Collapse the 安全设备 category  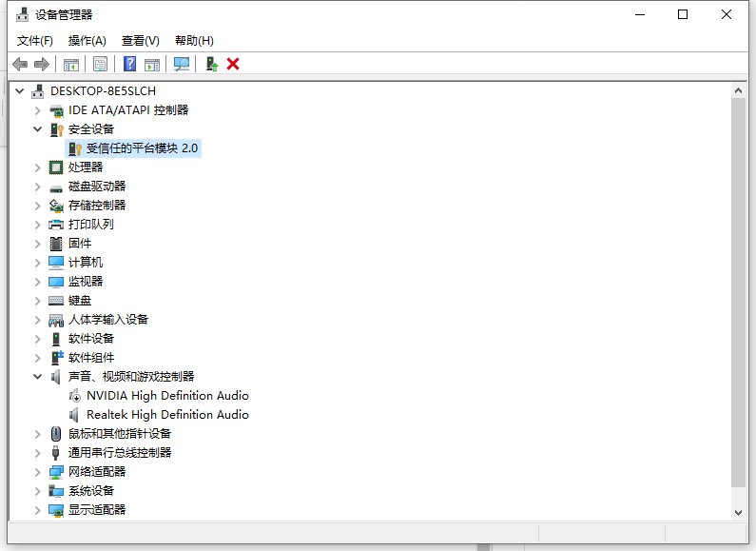click(x=38, y=129)
